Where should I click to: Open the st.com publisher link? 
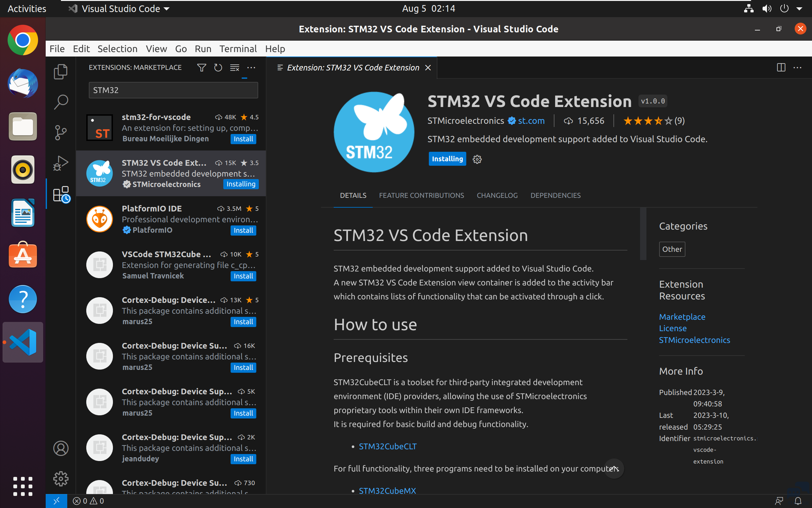[x=531, y=121]
